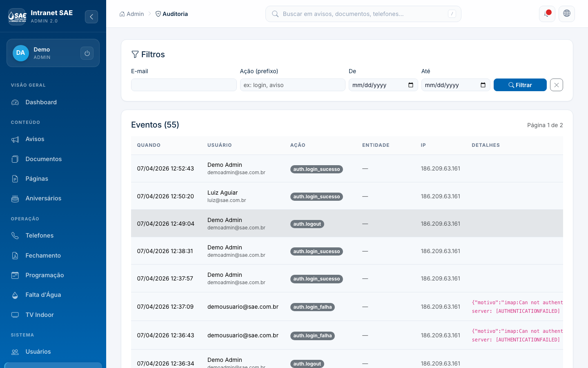Open Programação in the sidebar

[53, 275]
